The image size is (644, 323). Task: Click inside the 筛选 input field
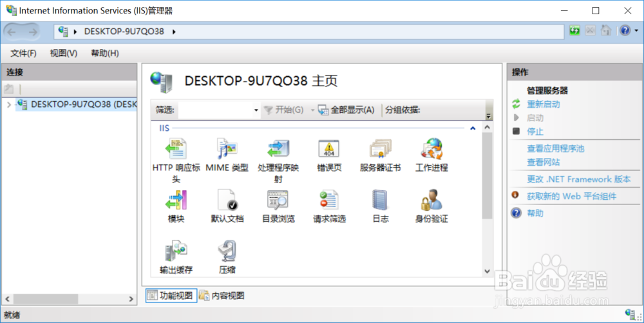click(x=216, y=110)
